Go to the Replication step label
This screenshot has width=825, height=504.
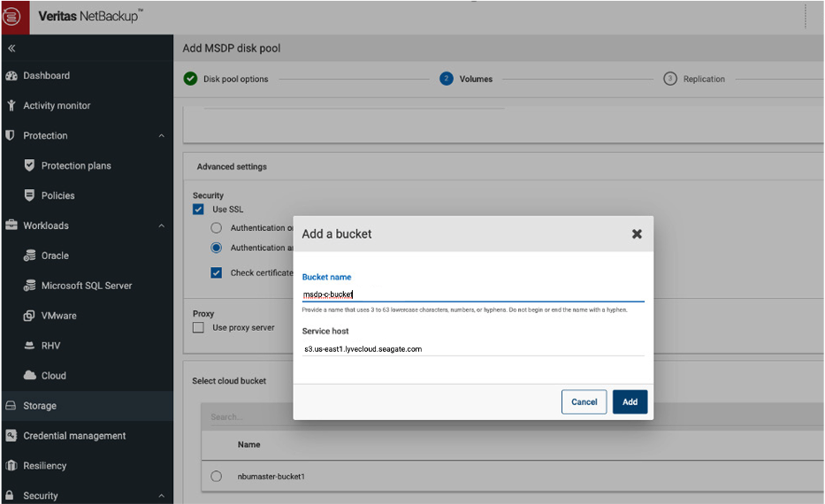pos(704,79)
